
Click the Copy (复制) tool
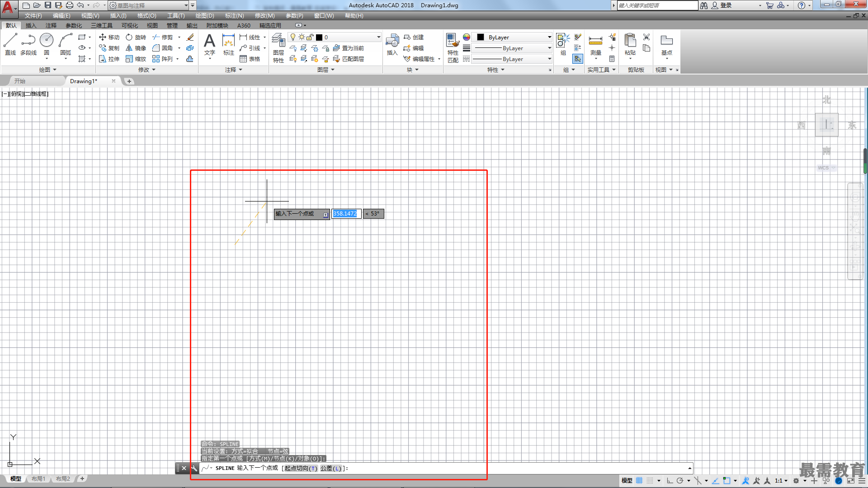[109, 48]
